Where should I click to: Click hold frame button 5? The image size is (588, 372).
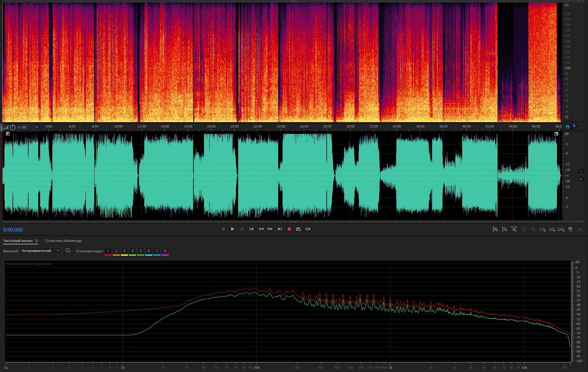pos(140,251)
